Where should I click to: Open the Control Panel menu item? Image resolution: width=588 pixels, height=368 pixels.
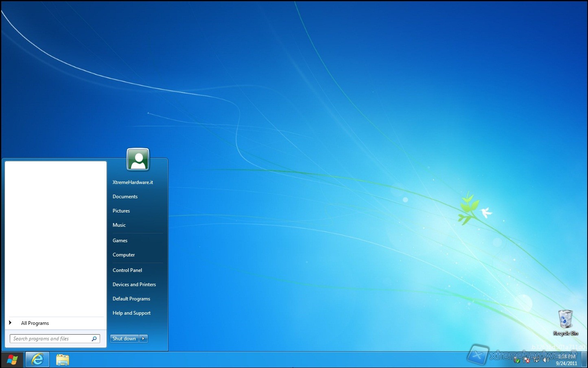tap(127, 270)
